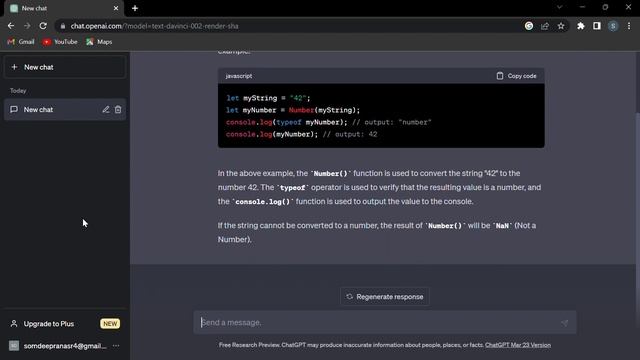The height and width of the screenshot is (360, 640).
Task: Start a New chat from sidebar button
Action: (65, 67)
